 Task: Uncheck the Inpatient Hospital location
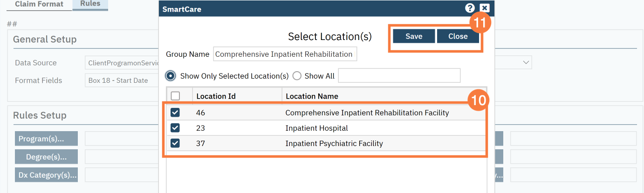[175, 128]
